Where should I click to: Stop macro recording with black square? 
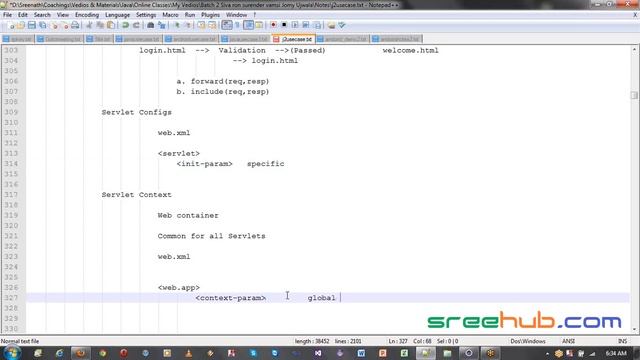(x=284, y=25)
